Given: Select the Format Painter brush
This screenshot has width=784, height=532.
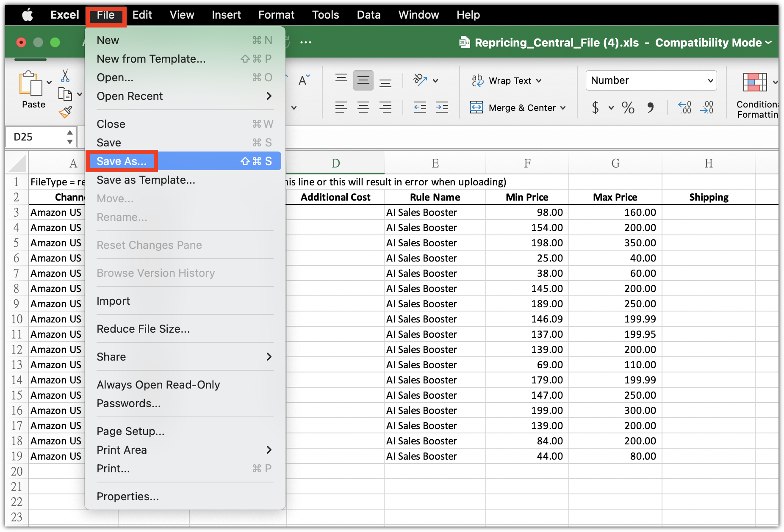Looking at the screenshot, I should [x=65, y=112].
